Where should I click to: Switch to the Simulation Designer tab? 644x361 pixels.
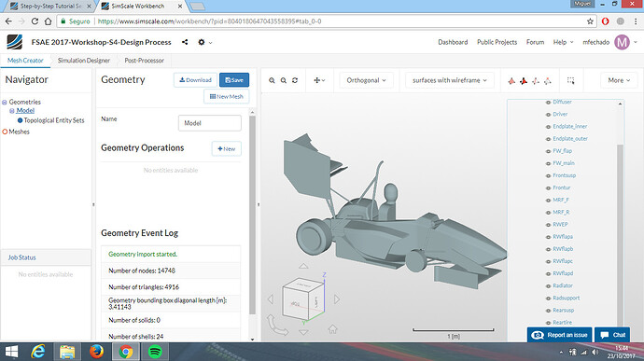[x=84, y=61]
